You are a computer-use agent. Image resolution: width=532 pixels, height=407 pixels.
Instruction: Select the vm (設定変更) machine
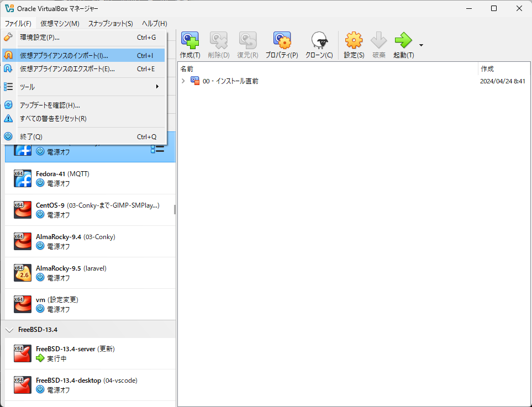90,305
